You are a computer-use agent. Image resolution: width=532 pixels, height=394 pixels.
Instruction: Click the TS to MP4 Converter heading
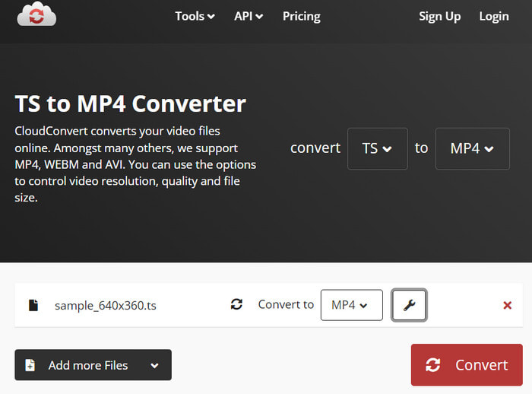click(x=130, y=103)
